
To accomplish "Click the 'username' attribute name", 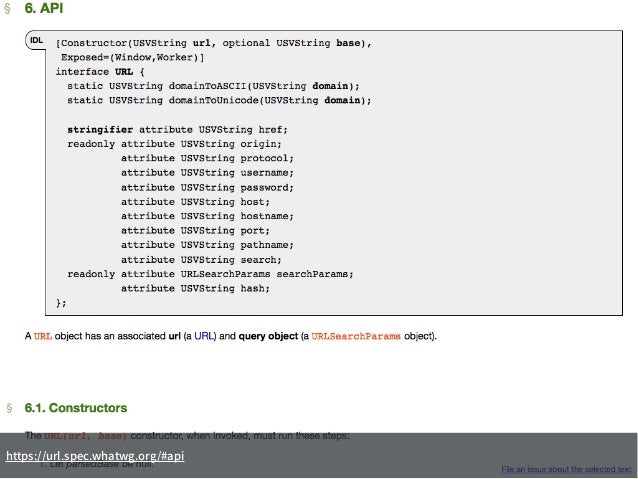I will click(264, 173).
